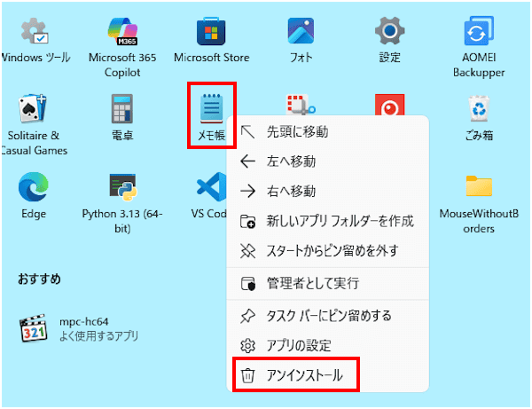
Task: Click the メモ帳 notepad icon
Action: (x=211, y=108)
